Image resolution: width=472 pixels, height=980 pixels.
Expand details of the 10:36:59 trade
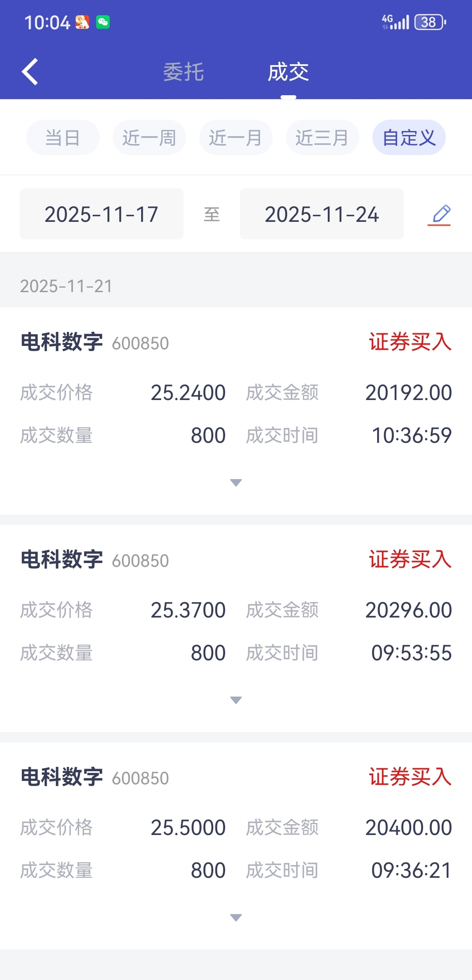(236, 483)
